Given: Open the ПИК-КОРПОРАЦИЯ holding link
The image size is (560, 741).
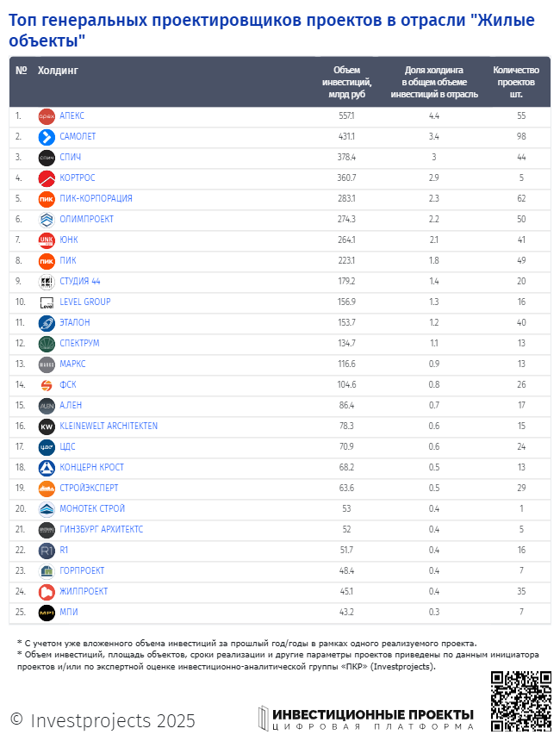Looking at the screenshot, I should (x=96, y=198).
